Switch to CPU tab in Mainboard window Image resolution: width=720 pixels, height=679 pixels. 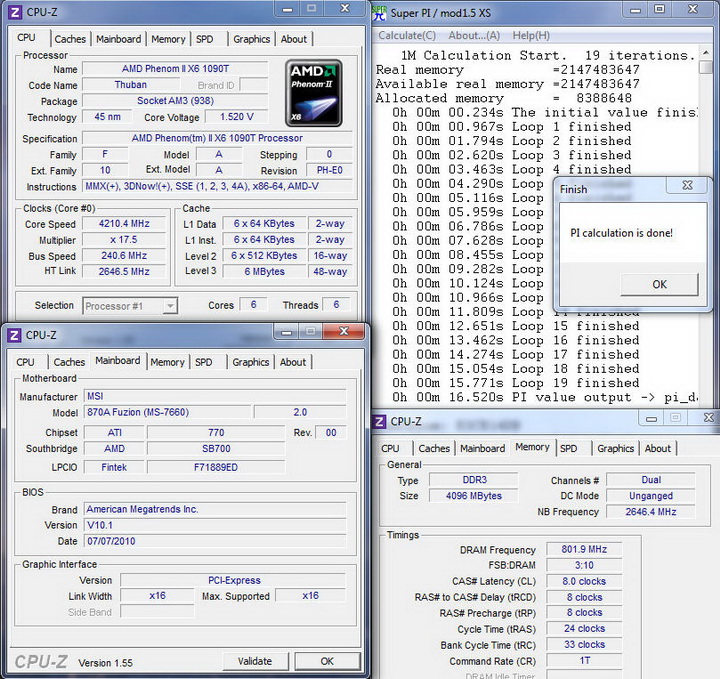coord(26,362)
